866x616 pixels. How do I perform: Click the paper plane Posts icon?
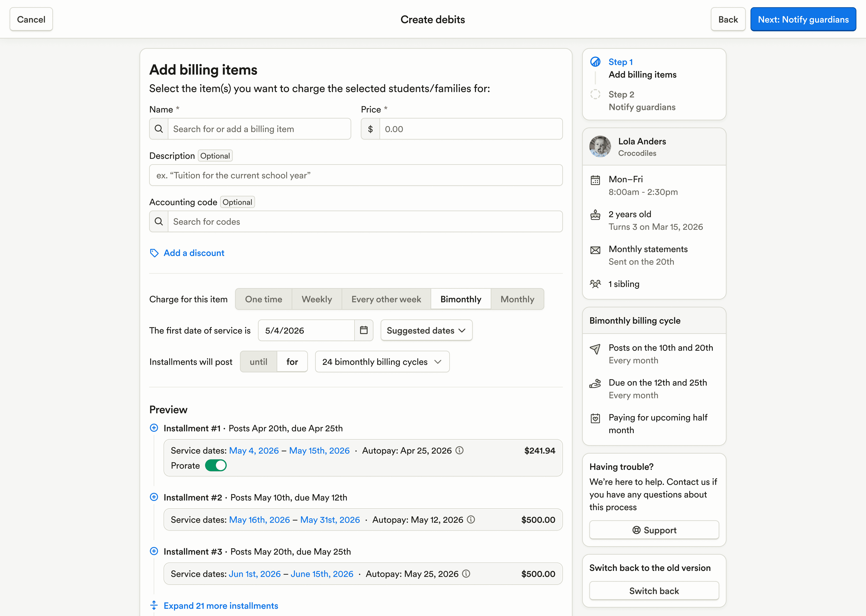pyautogui.click(x=595, y=349)
